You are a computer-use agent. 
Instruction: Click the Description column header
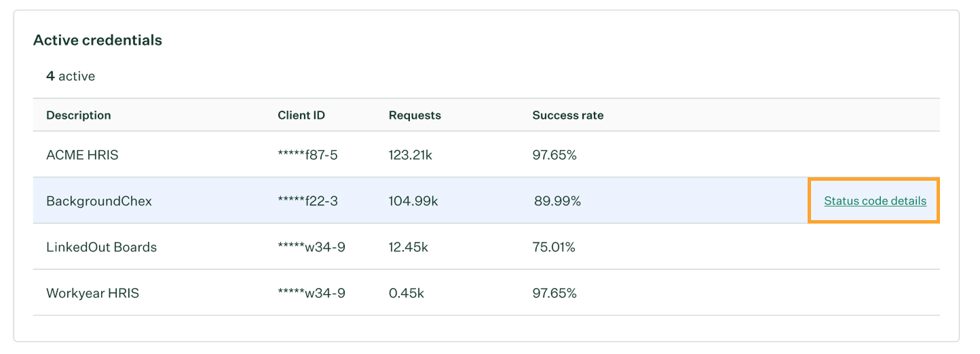[x=78, y=116]
